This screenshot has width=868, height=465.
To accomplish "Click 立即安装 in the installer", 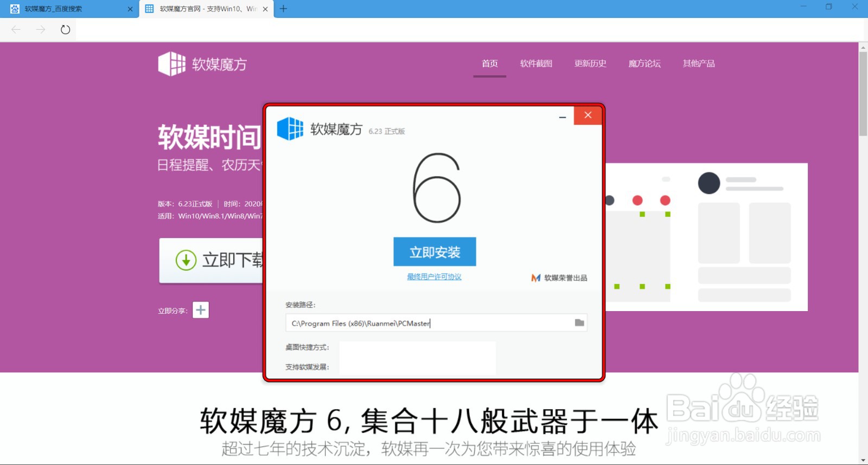I will [435, 251].
